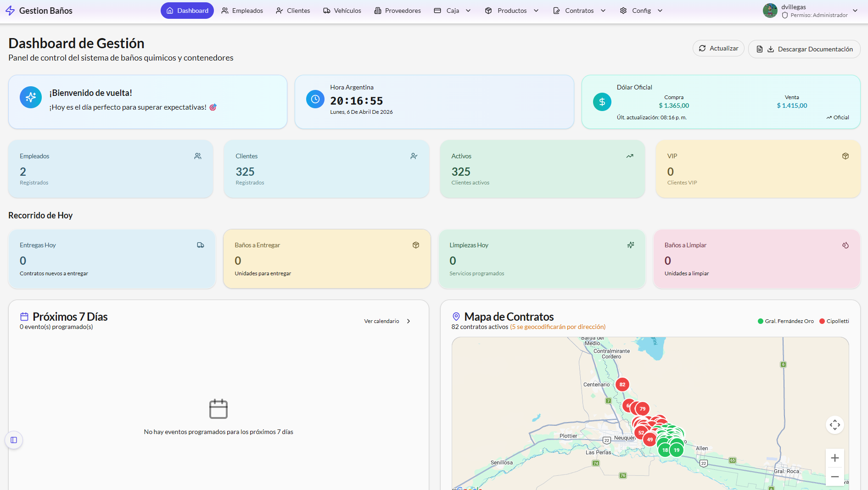Toggle Cipolletti red map legend
The height and width of the screenshot is (490, 868).
click(x=834, y=321)
